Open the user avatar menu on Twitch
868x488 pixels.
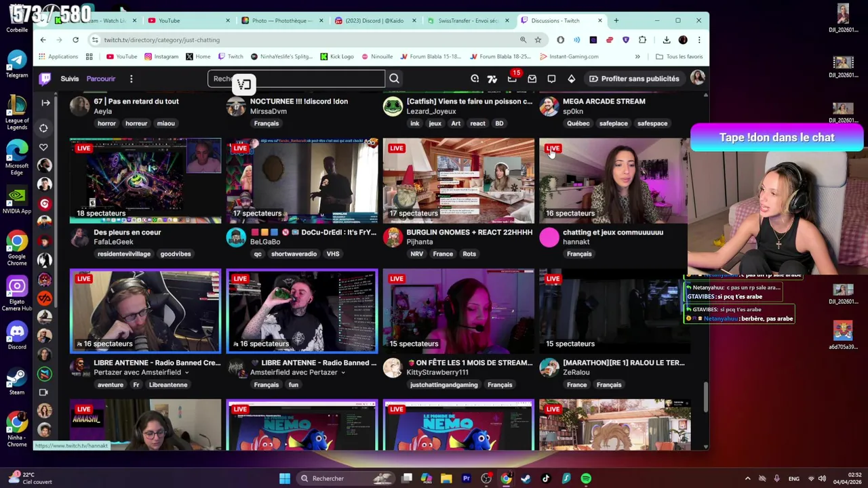(x=697, y=78)
